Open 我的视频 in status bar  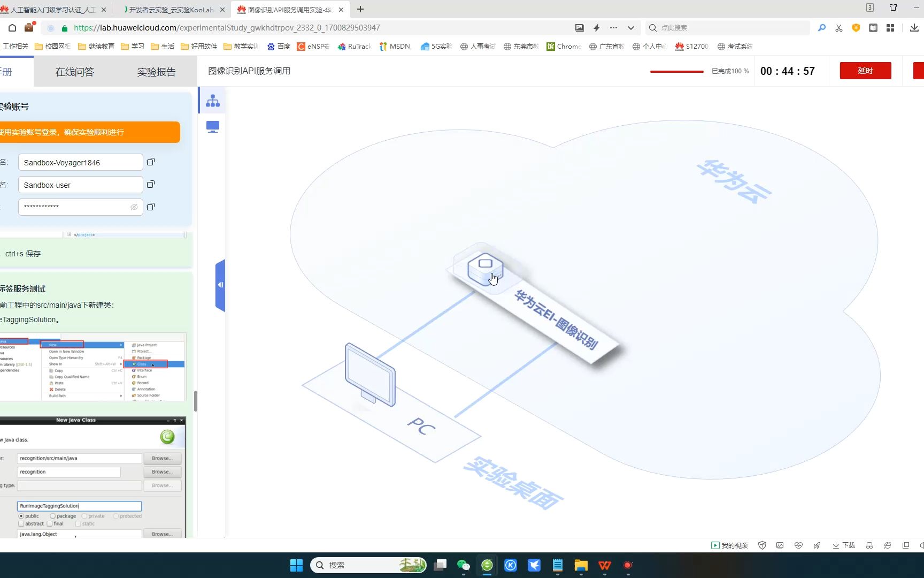point(729,545)
